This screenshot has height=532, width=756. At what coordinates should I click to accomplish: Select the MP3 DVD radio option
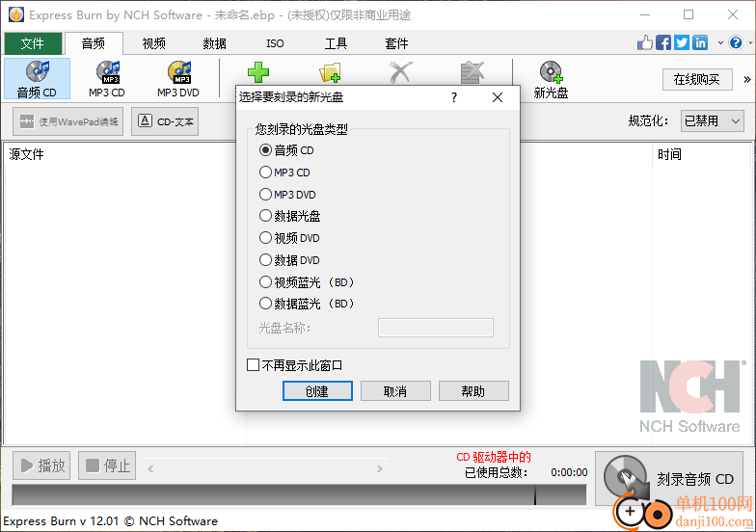click(265, 195)
